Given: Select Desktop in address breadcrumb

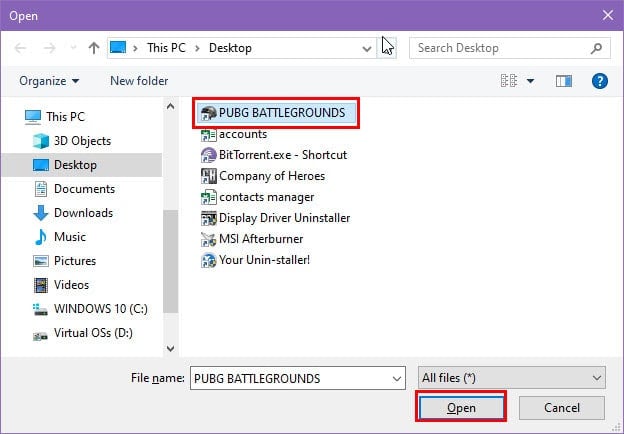Looking at the screenshot, I should pos(230,48).
